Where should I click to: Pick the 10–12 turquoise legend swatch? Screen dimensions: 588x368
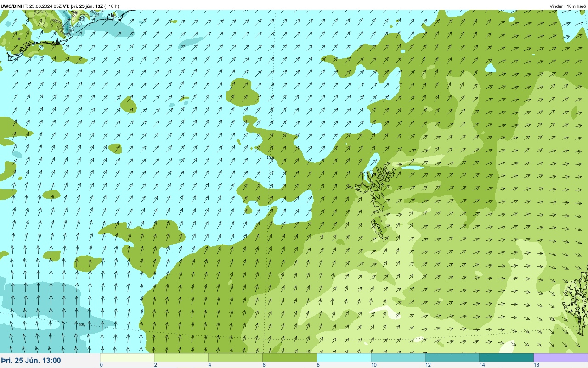tap(398, 357)
